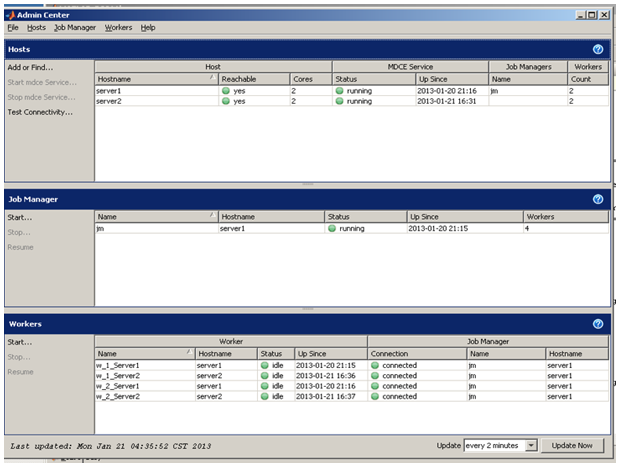
Task: Click Stop... in Job Manager panel
Action: pos(19,233)
